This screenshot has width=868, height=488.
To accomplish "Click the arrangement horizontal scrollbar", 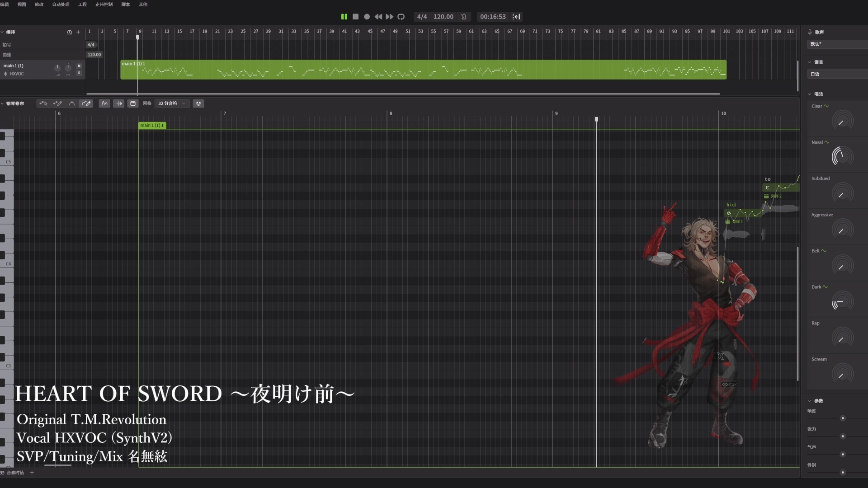I will (x=403, y=94).
